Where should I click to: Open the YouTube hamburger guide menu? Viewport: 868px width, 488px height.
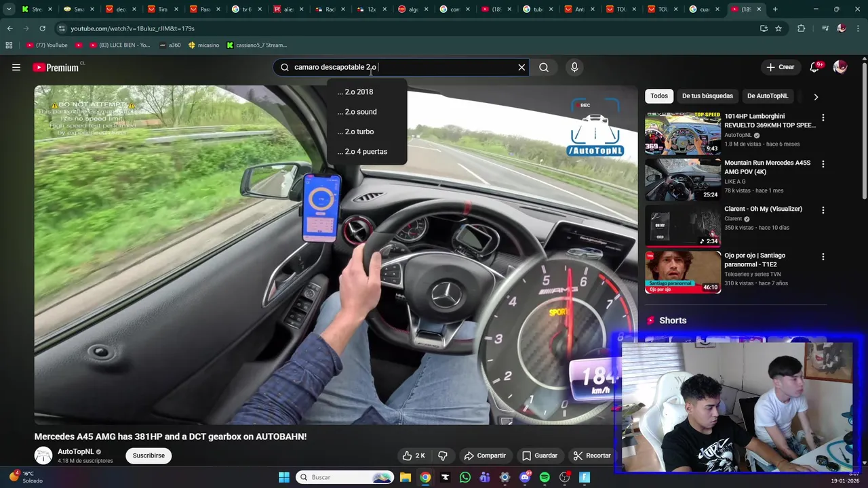pos(16,67)
